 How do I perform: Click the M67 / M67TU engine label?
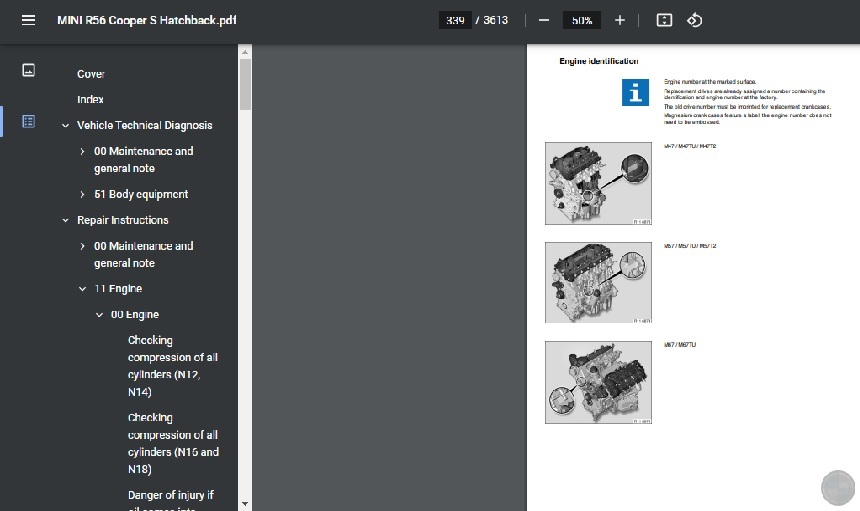(x=680, y=345)
